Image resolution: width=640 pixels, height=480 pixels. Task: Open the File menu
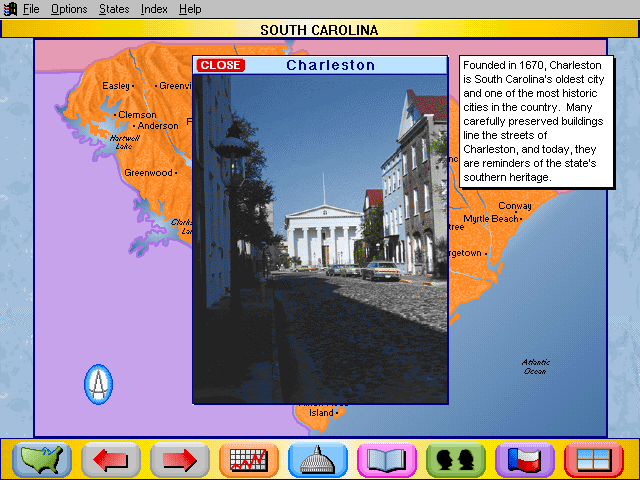31,9
